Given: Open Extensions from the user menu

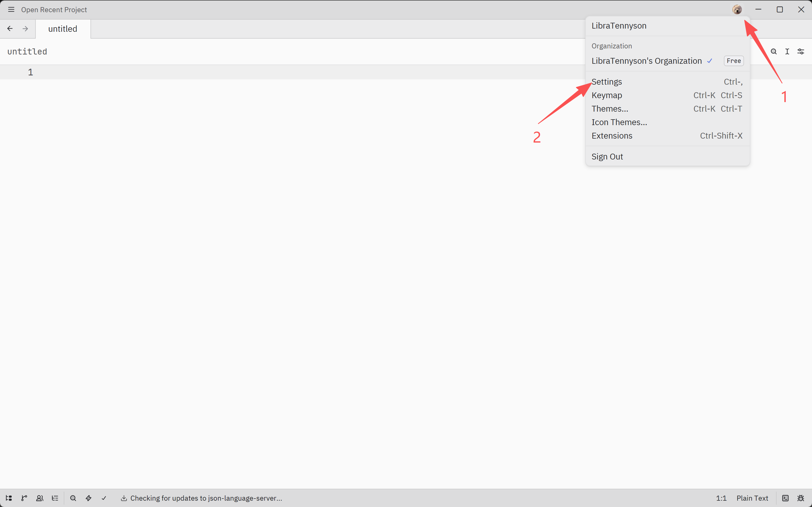Looking at the screenshot, I should tap(668, 136).
